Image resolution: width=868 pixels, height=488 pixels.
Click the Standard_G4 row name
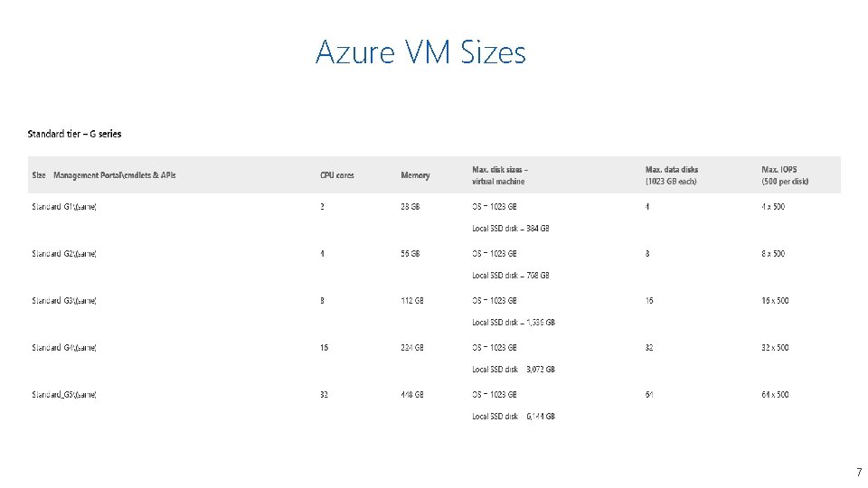point(64,348)
